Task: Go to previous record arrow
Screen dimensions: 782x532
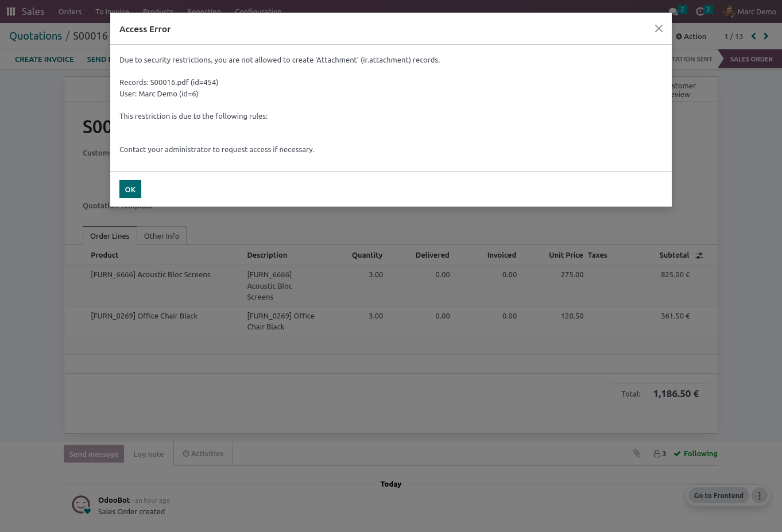Action: tap(754, 36)
